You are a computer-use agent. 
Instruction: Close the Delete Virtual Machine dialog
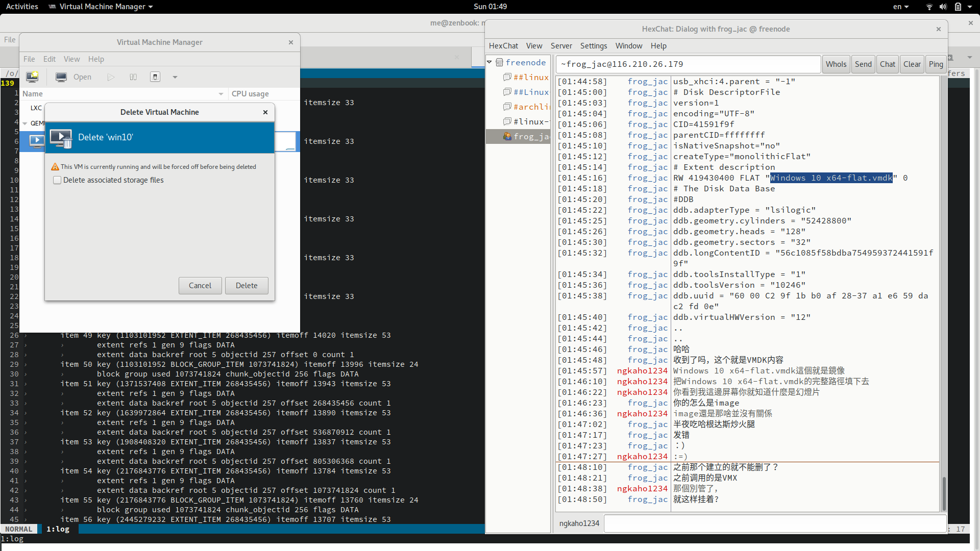click(x=265, y=112)
